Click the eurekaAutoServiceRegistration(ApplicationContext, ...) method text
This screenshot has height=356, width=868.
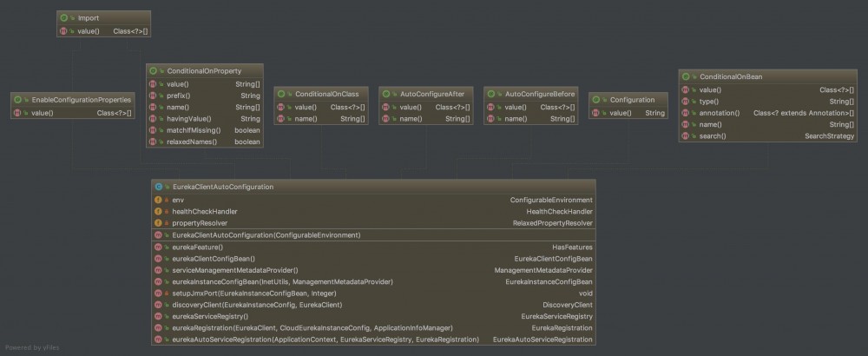[325, 340]
